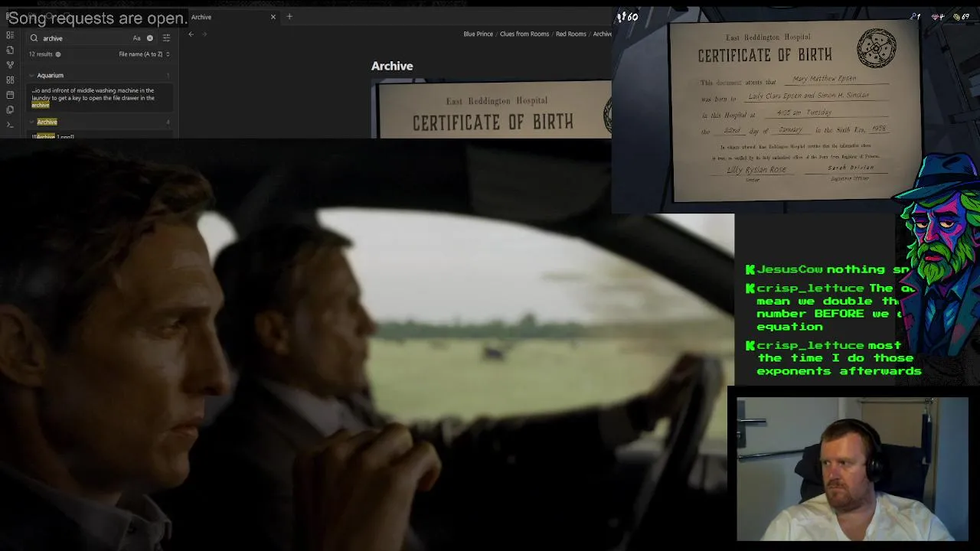Click the key counter in game HUD
This screenshot has height=551, width=980.
pyautogui.click(x=915, y=17)
